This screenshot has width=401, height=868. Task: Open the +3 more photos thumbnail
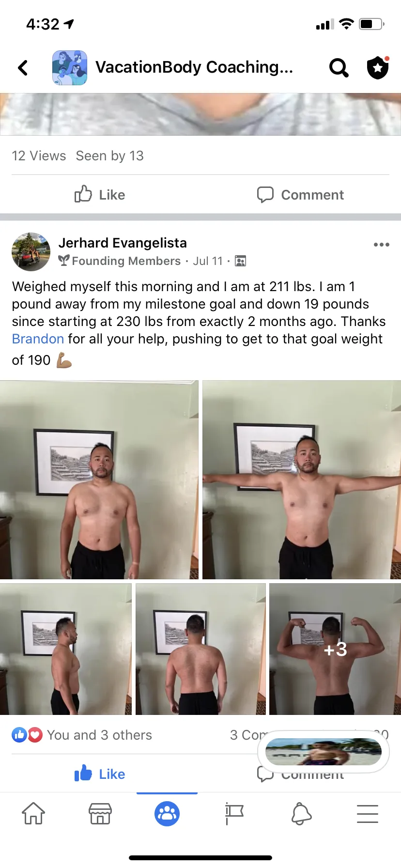tap(335, 649)
